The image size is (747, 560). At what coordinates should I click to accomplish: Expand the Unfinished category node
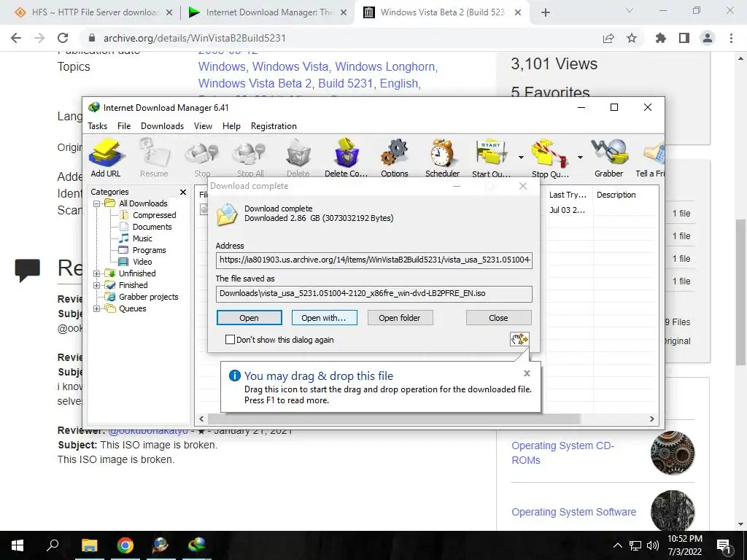97,273
